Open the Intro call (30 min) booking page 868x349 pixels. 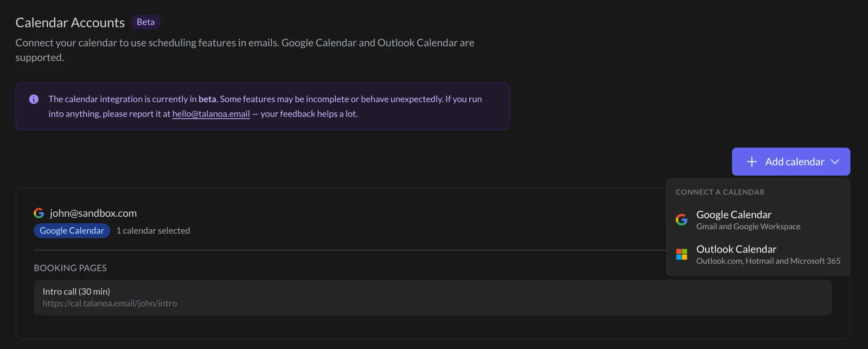coord(432,298)
